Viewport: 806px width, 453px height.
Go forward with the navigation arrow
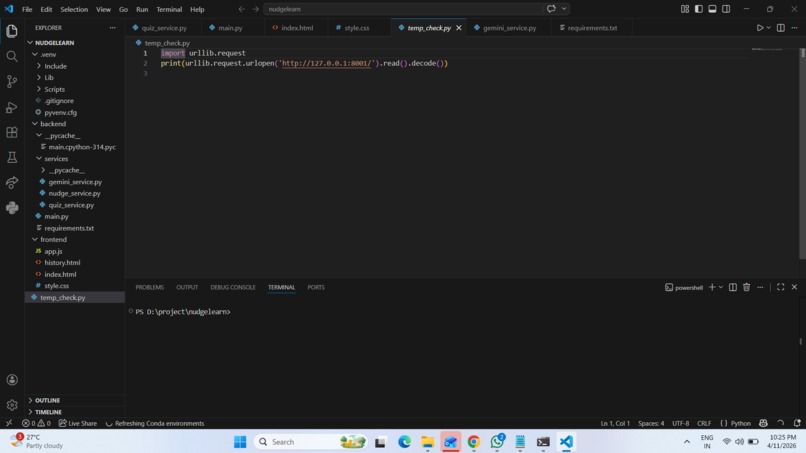point(255,9)
